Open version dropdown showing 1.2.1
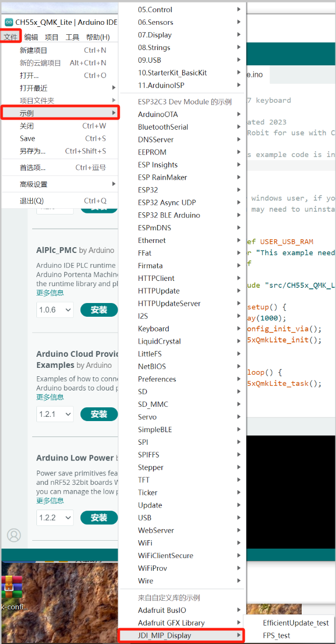Image resolution: width=336 pixels, height=644 pixels. (x=55, y=414)
